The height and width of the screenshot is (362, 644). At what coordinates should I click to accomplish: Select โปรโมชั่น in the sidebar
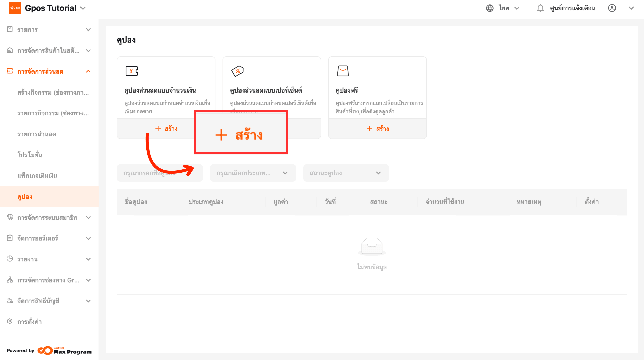click(30, 155)
